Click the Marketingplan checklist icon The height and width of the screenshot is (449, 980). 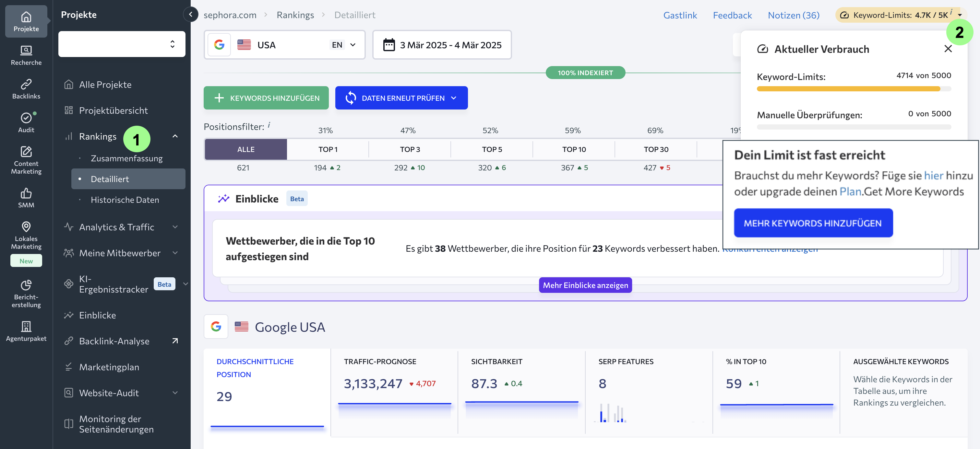(68, 366)
